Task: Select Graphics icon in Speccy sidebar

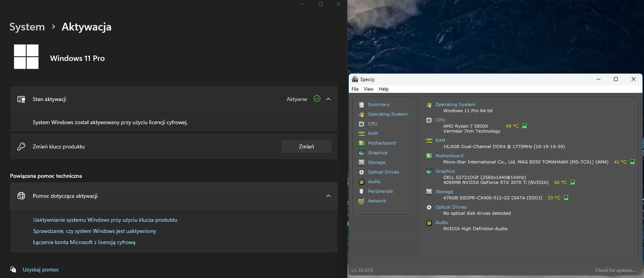Action: tap(362, 153)
